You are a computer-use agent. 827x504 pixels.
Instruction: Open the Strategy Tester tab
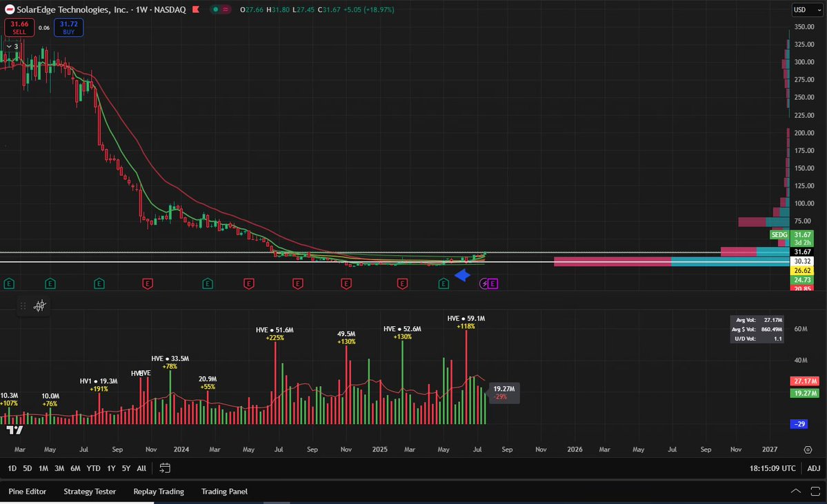click(90, 492)
